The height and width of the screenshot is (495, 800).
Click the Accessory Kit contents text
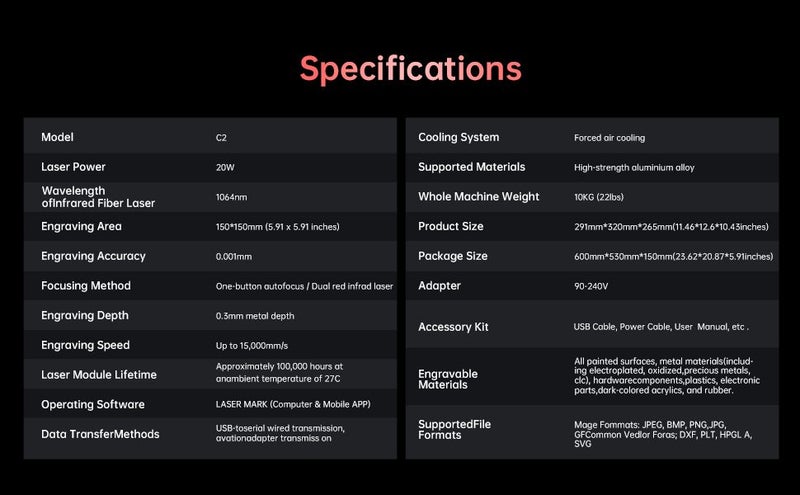661,327
